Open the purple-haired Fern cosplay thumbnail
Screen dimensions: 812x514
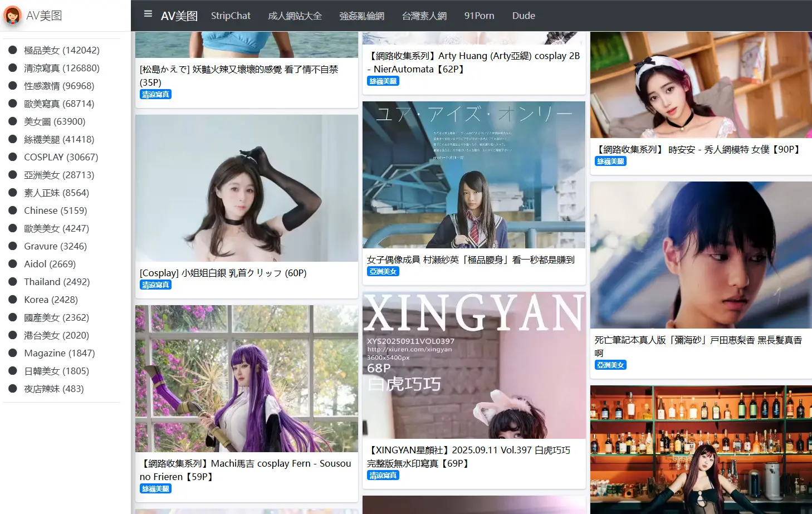246,378
